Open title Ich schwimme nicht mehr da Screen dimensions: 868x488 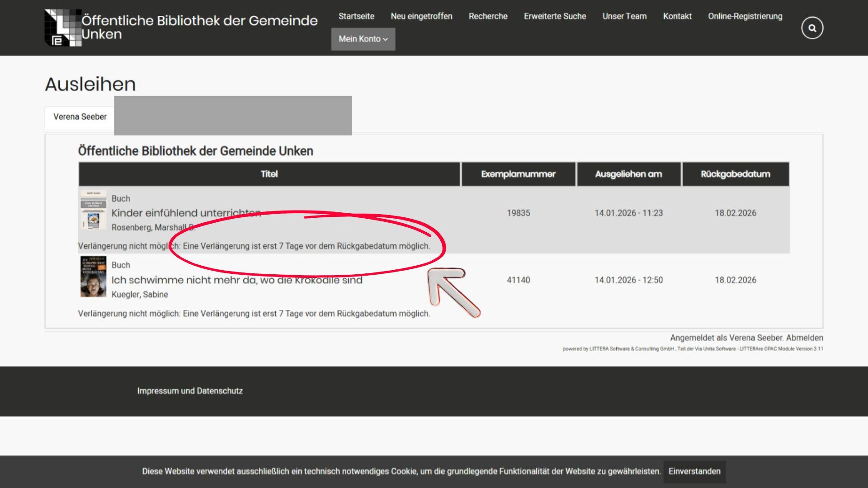pyautogui.click(x=236, y=280)
